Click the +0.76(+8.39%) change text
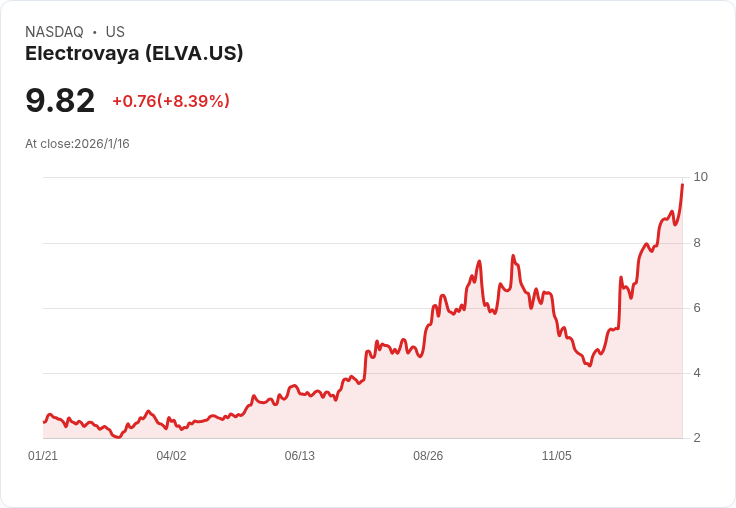Screen dimensions: 736x508 tap(171, 101)
